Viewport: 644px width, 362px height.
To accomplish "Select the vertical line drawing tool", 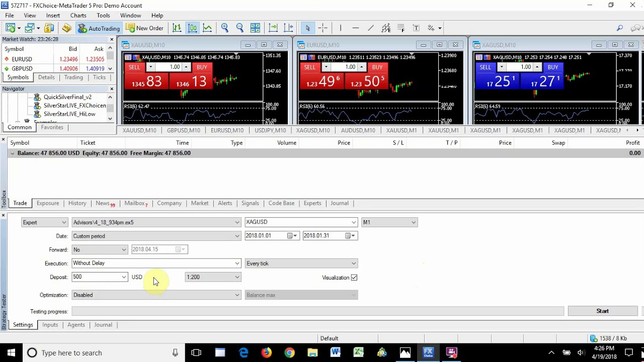I will click(x=341, y=28).
